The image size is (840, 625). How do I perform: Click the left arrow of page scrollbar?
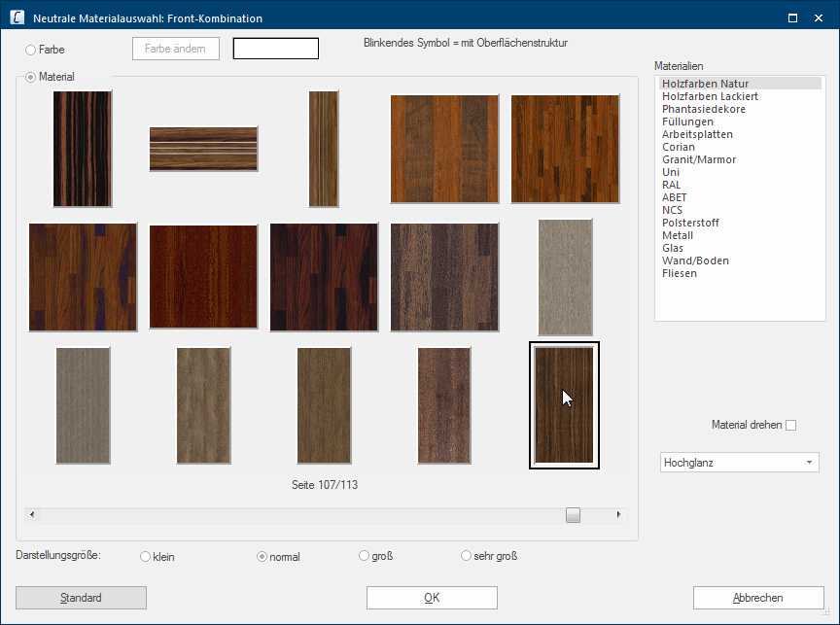pyautogui.click(x=32, y=515)
